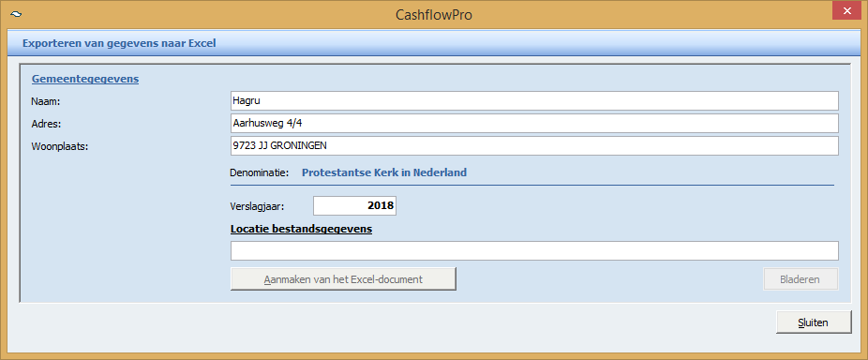Click the Gemeentegegevens heading link
Viewport: 868px width, 360px height.
(85, 79)
